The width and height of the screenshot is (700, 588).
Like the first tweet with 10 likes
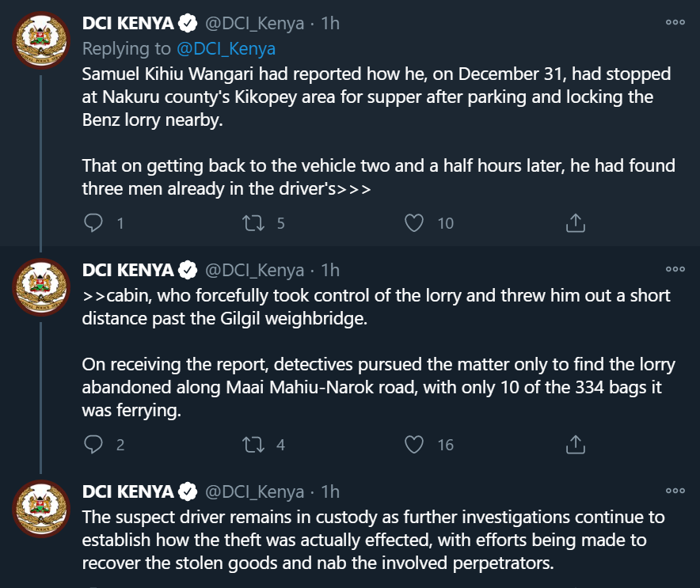click(414, 223)
